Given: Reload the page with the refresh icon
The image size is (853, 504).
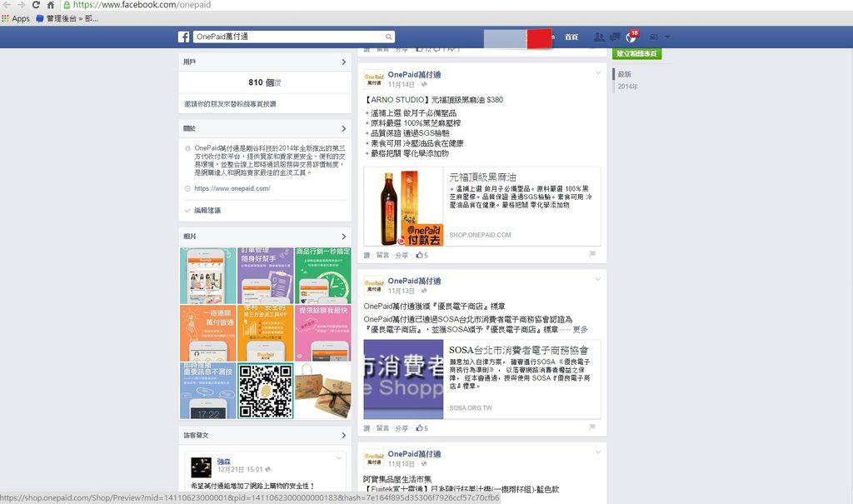Looking at the screenshot, I should click(x=36, y=5).
